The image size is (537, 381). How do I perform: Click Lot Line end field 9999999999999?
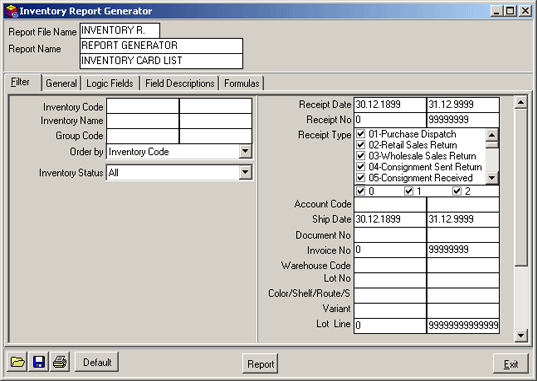click(463, 325)
